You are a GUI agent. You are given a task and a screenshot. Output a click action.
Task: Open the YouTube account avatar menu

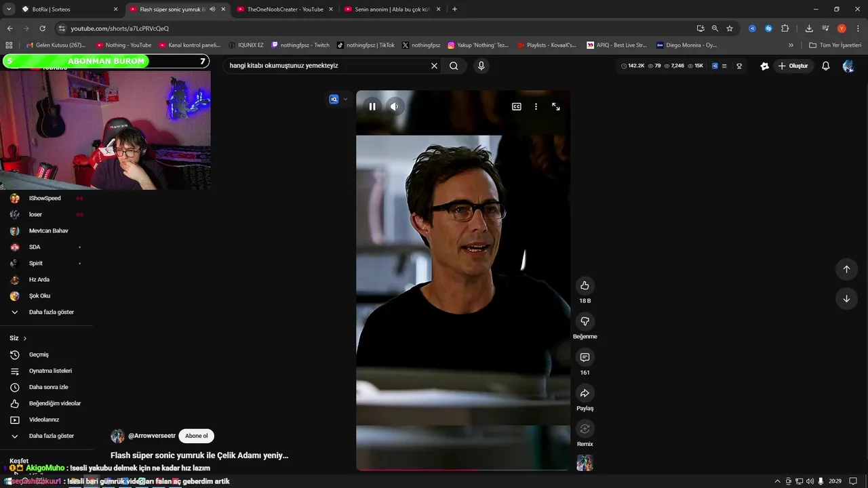(848, 66)
